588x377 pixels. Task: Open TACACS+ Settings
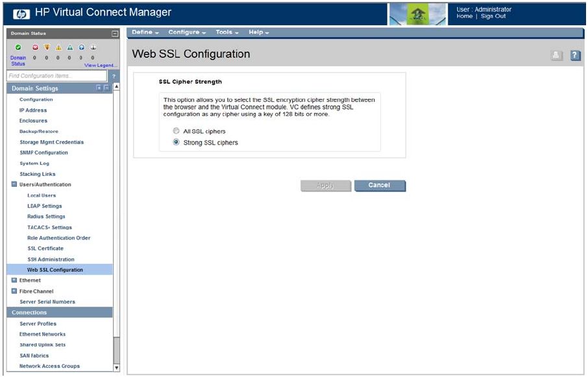(x=49, y=228)
